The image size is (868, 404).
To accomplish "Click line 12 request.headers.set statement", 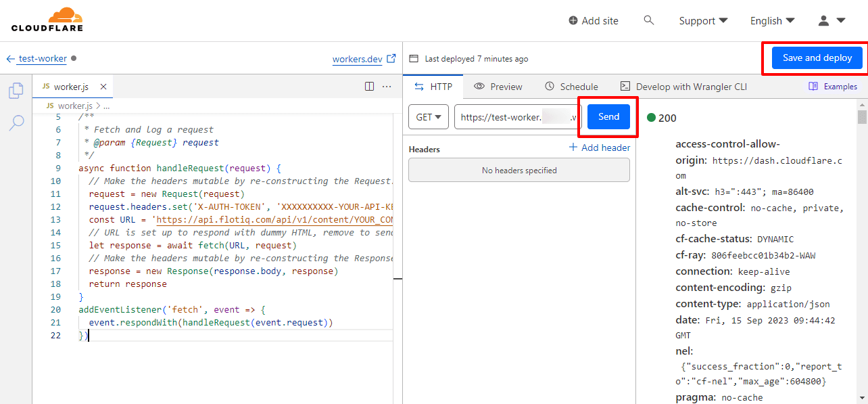I will 241,207.
